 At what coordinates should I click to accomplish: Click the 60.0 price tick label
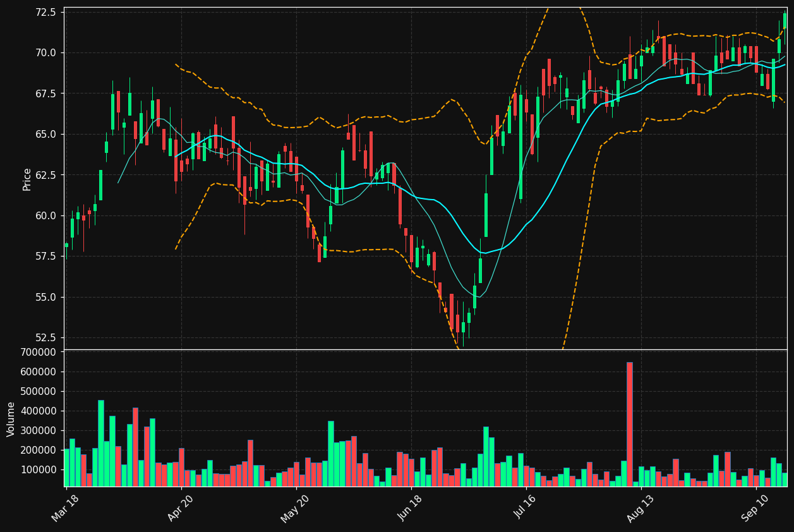[45, 216]
